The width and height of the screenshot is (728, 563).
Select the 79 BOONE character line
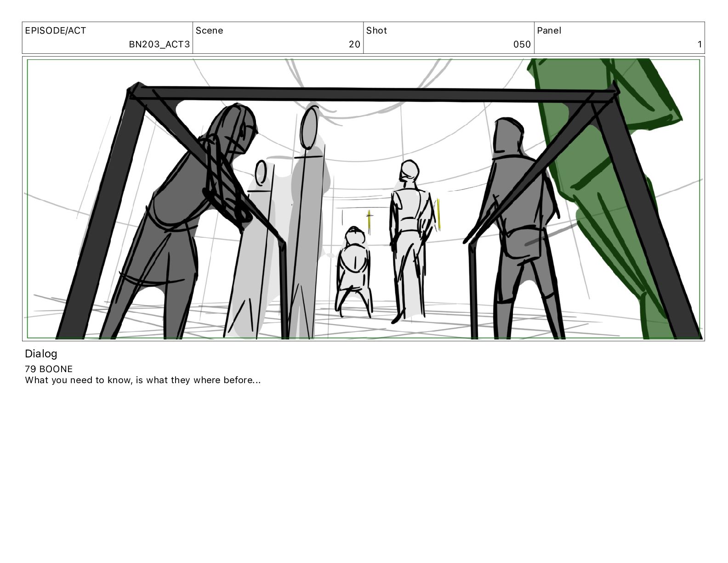tap(49, 369)
